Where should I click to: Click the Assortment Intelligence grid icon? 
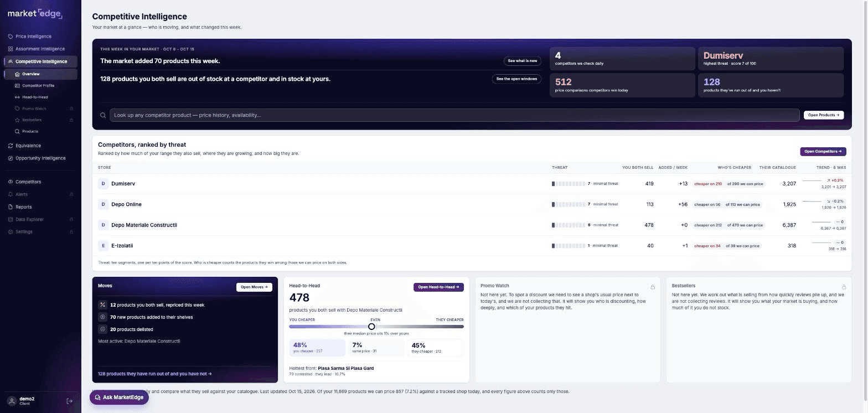point(11,49)
